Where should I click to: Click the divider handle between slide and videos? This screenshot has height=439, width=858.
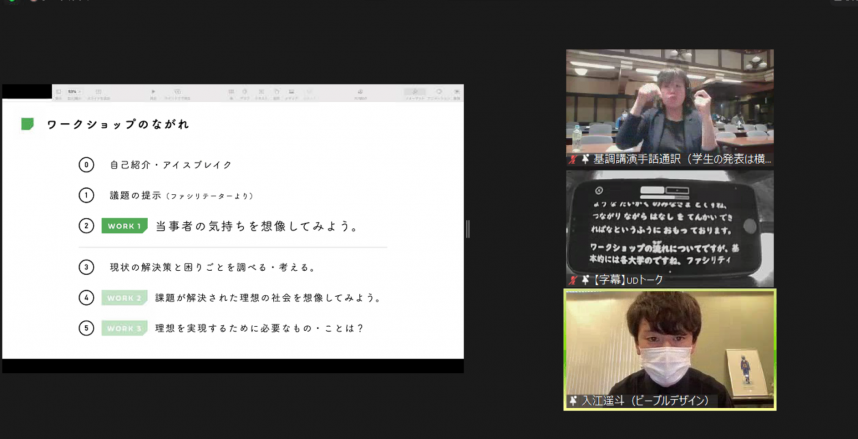(x=467, y=229)
